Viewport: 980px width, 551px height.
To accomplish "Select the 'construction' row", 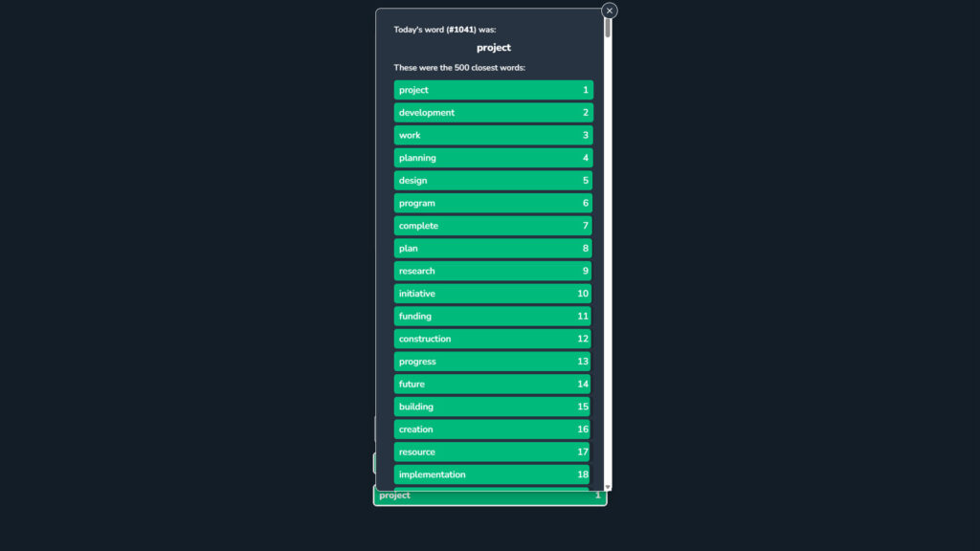I will [x=493, y=339].
